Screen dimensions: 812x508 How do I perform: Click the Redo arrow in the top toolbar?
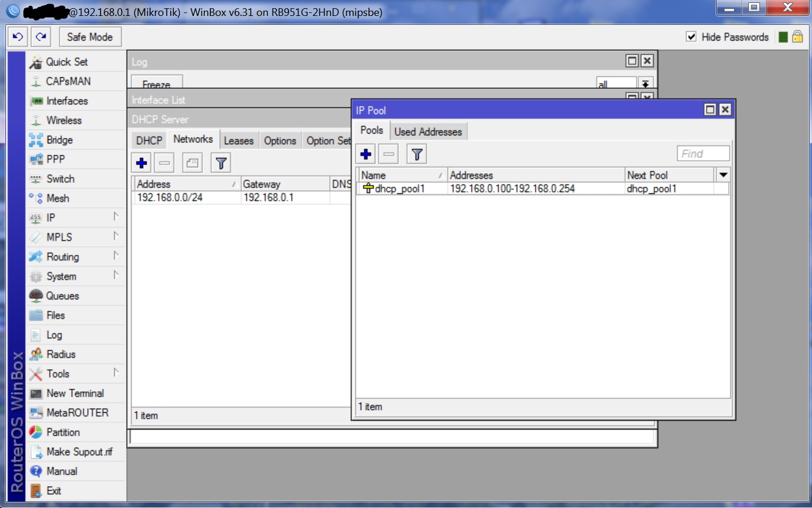(40, 37)
